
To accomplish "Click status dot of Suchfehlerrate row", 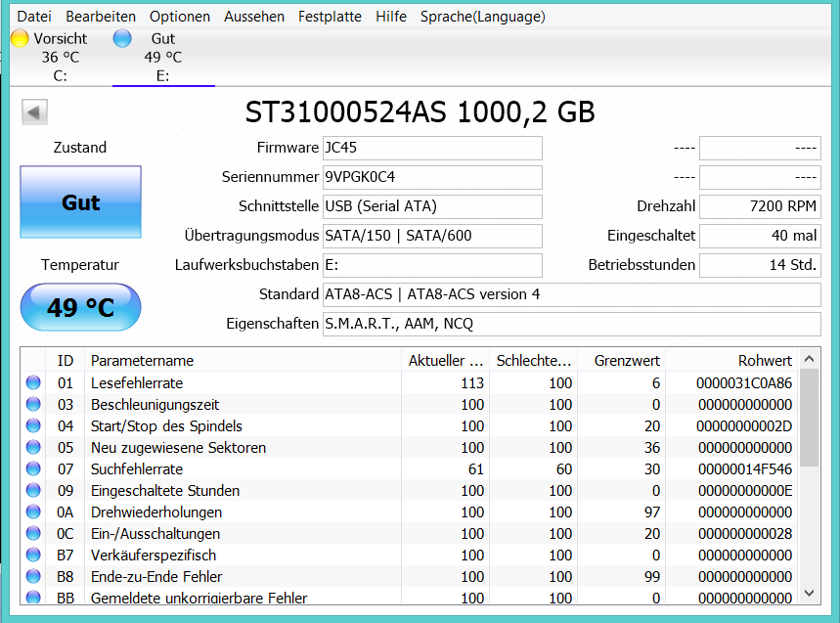I will [33, 468].
